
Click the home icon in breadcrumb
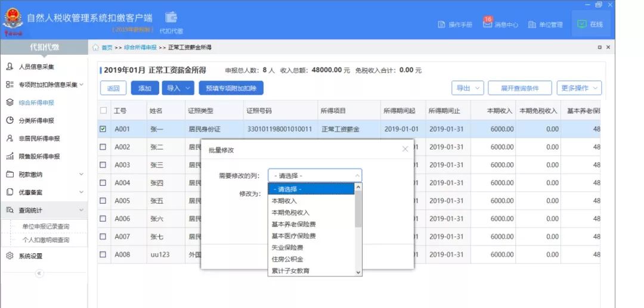click(x=95, y=47)
